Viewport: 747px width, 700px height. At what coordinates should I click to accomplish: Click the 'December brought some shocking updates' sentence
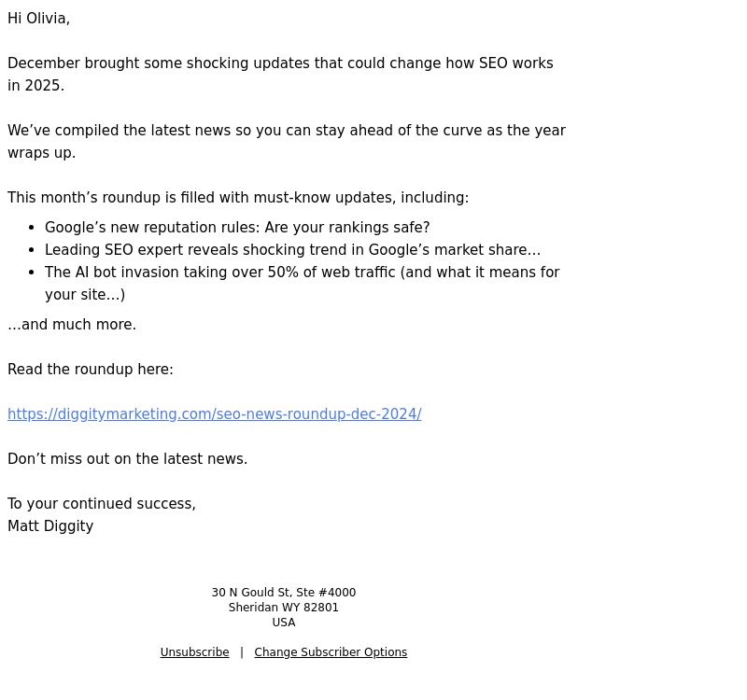280,63
